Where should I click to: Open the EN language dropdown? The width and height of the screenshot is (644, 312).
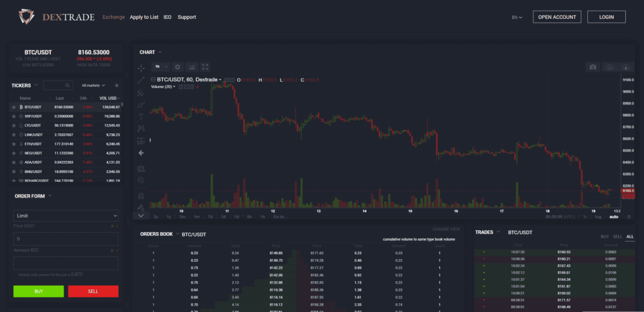pos(517,17)
